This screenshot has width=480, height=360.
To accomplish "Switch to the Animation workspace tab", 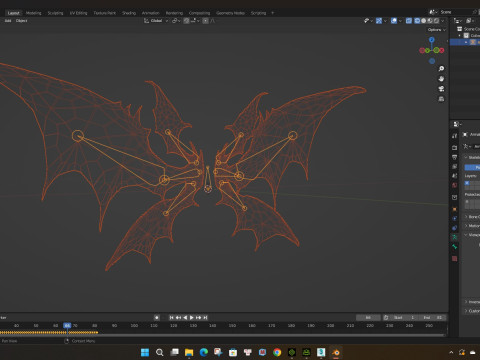I will 151,13.
